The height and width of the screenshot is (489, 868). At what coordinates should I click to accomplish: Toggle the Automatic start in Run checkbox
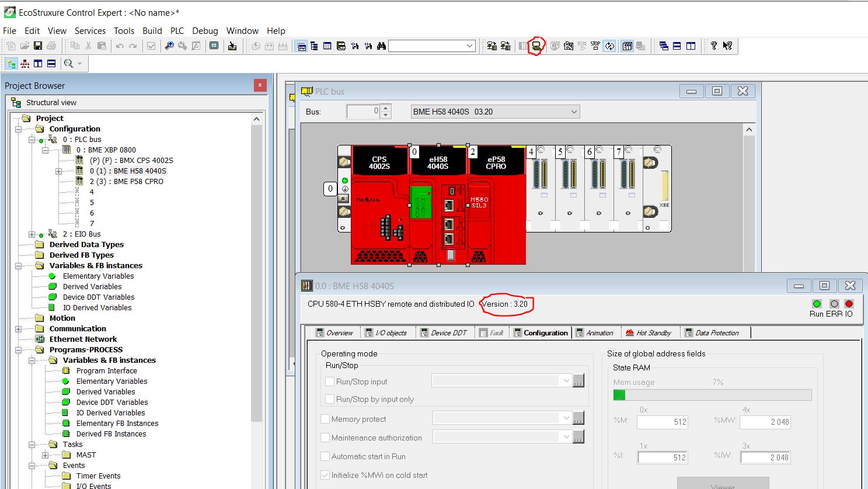click(325, 456)
